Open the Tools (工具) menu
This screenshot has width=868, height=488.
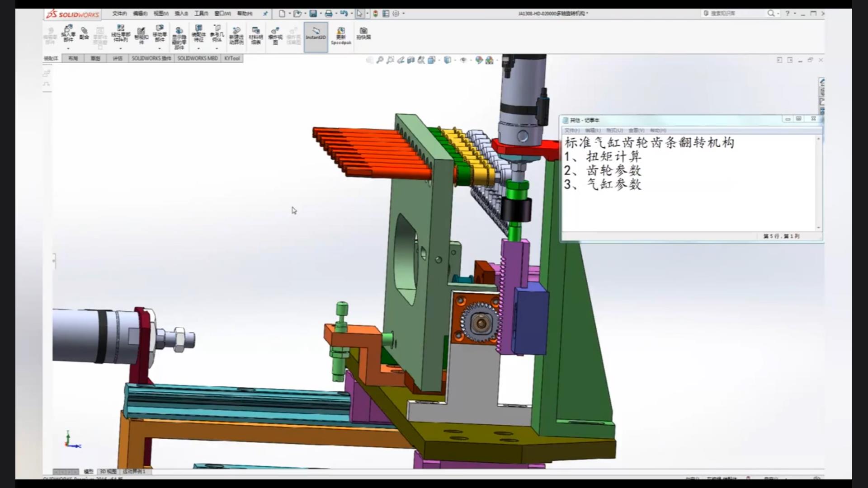point(201,14)
